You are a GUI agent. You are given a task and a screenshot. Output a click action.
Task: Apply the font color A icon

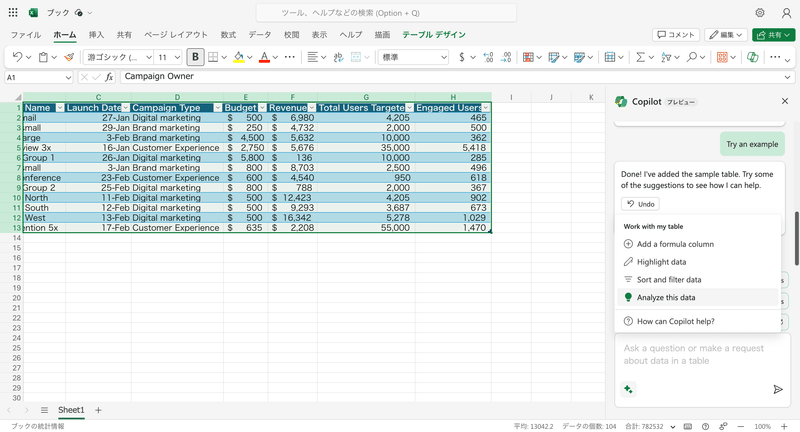[x=264, y=57]
